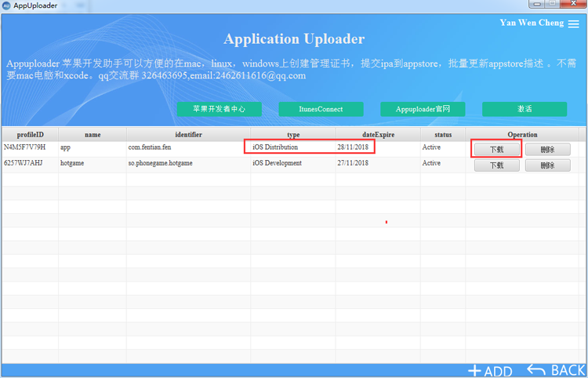
Task: Click the Application Uploader heading
Action: coord(294,39)
